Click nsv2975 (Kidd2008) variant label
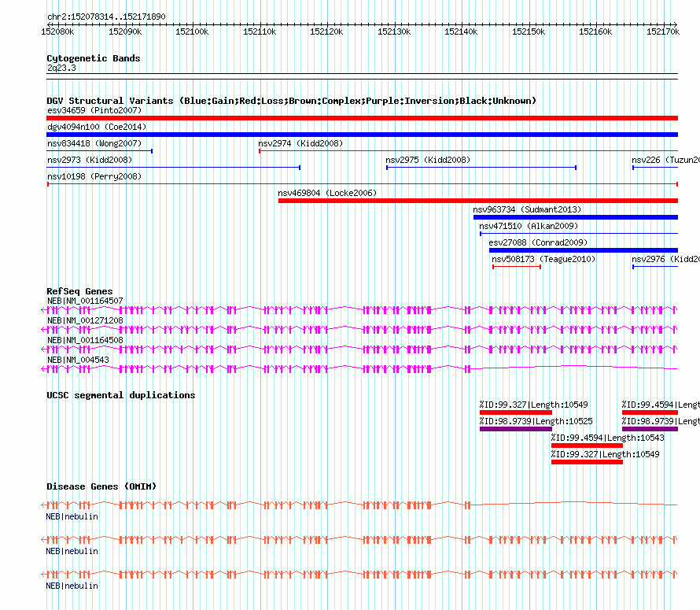The image size is (700, 610). pos(428,160)
